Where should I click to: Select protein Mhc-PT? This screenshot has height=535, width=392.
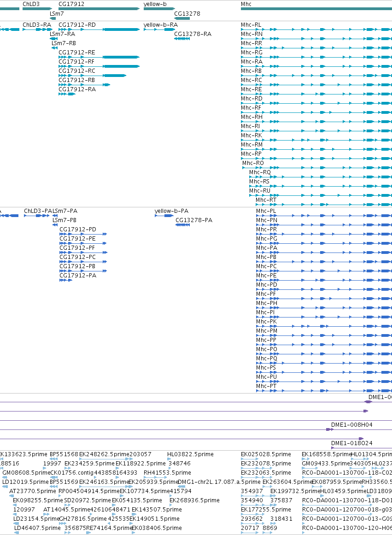click(x=266, y=386)
